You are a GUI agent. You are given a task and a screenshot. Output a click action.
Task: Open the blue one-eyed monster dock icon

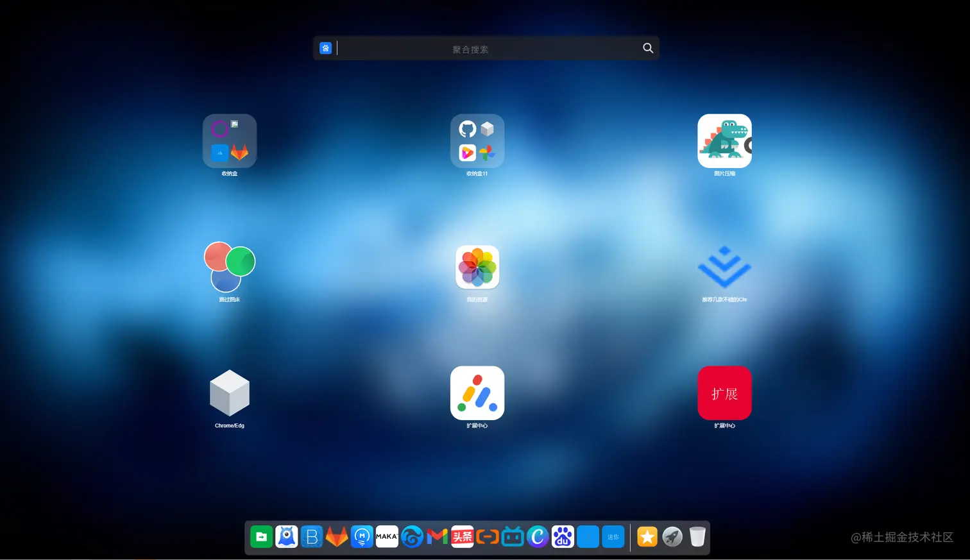point(287,537)
